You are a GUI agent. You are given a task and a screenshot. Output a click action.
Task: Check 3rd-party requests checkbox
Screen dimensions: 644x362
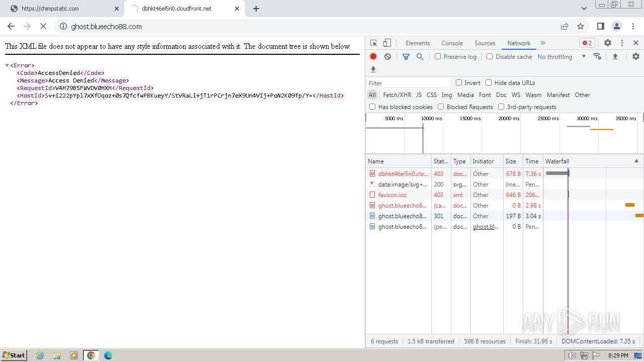pos(501,107)
